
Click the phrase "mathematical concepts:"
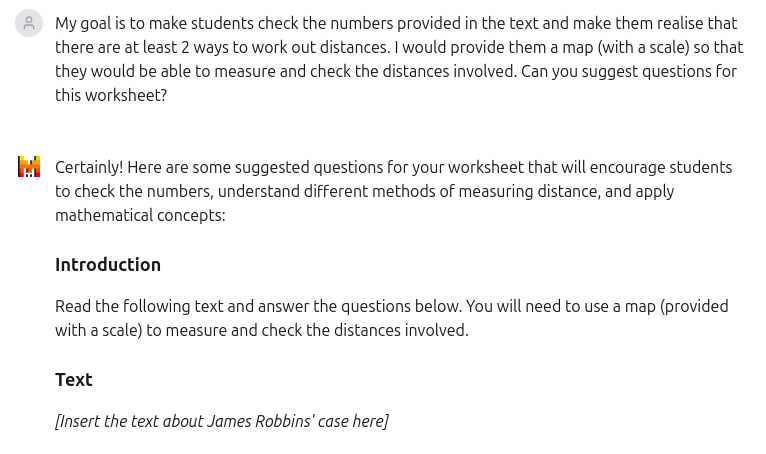[x=140, y=215]
